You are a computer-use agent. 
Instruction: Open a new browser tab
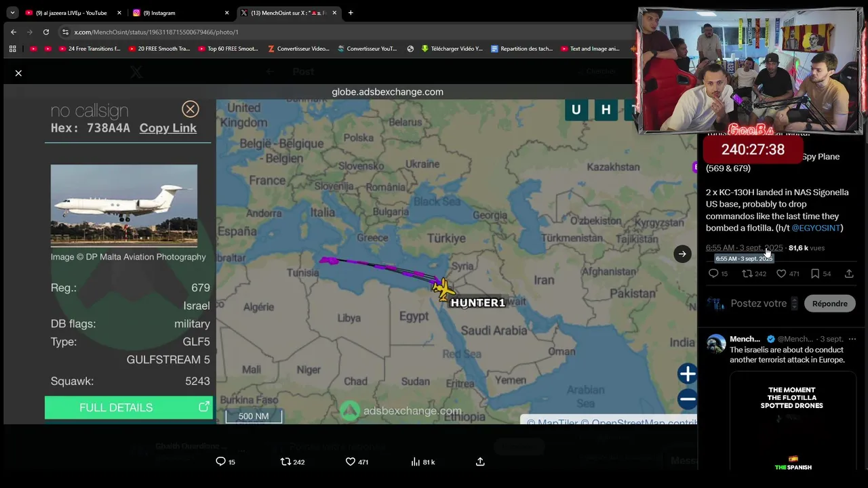[351, 13]
